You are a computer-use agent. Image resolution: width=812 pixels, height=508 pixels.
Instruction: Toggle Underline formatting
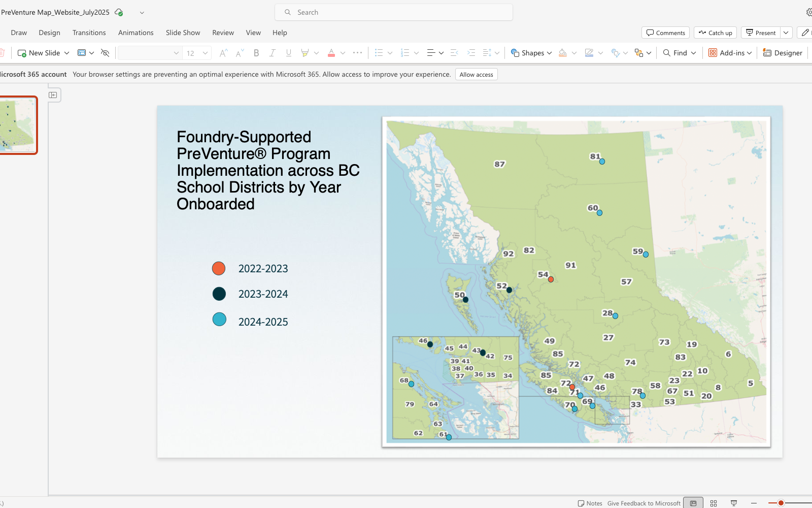(289, 53)
